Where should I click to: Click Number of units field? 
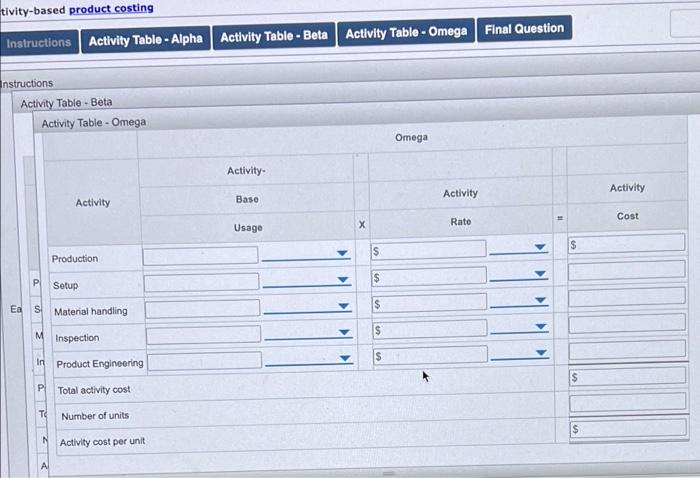628,402
